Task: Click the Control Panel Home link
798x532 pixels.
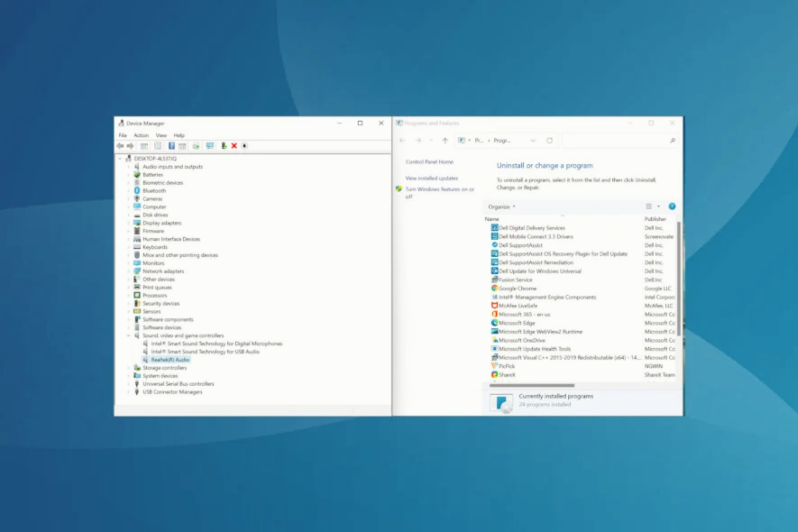Action: [429, 162]
